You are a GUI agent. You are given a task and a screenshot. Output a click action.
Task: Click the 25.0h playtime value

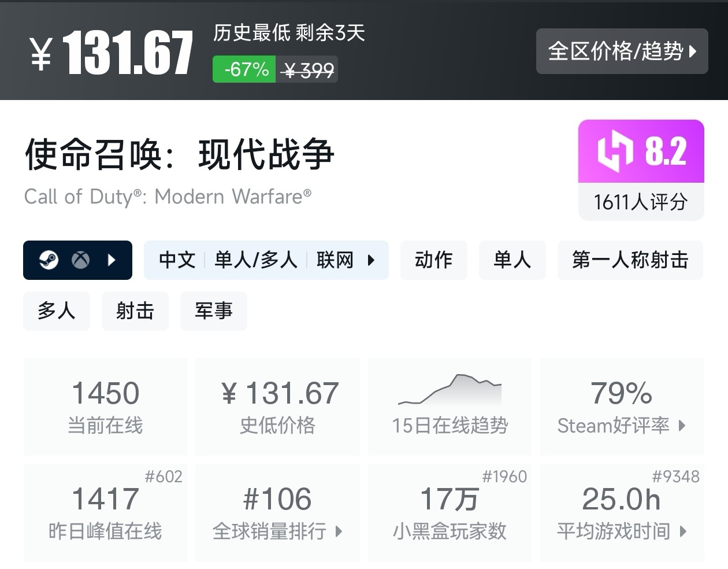[x=622, y=499]
